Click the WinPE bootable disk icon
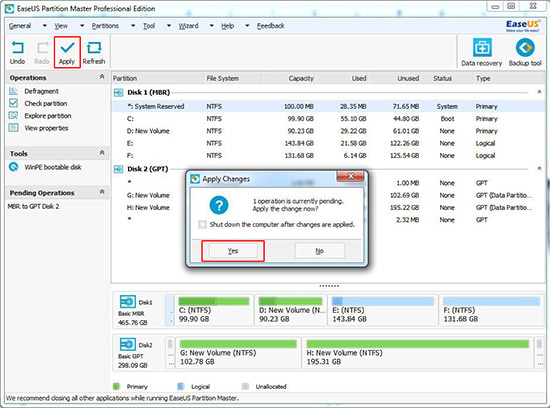This screenshot has height=408, width=550. (x=13, y=167)
